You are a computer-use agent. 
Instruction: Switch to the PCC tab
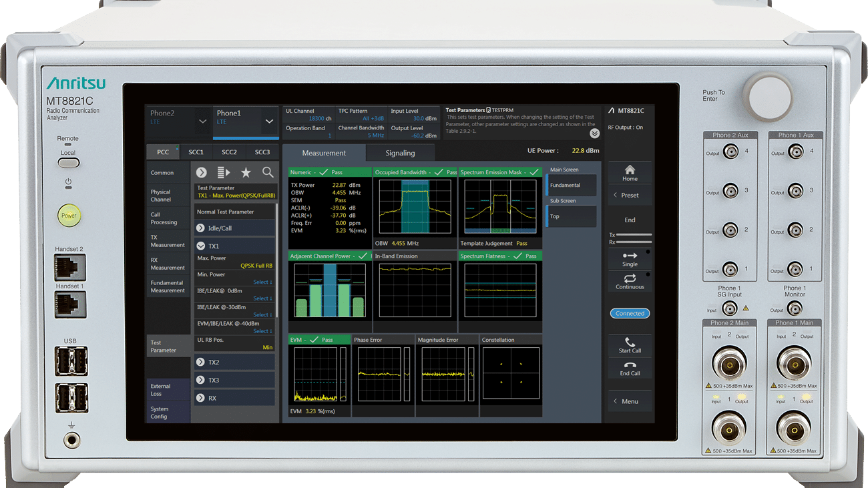[162, 152]
